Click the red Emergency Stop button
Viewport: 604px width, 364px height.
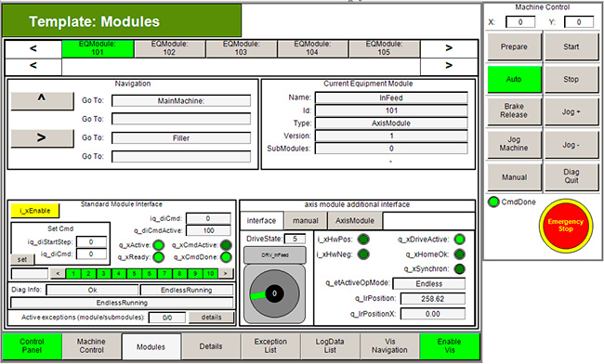point(566,226)
